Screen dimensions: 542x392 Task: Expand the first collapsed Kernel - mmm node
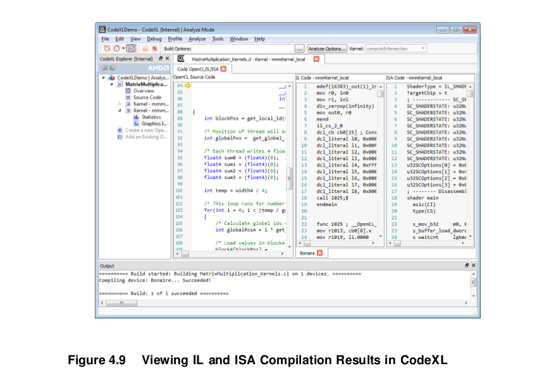tap(120, 104)
